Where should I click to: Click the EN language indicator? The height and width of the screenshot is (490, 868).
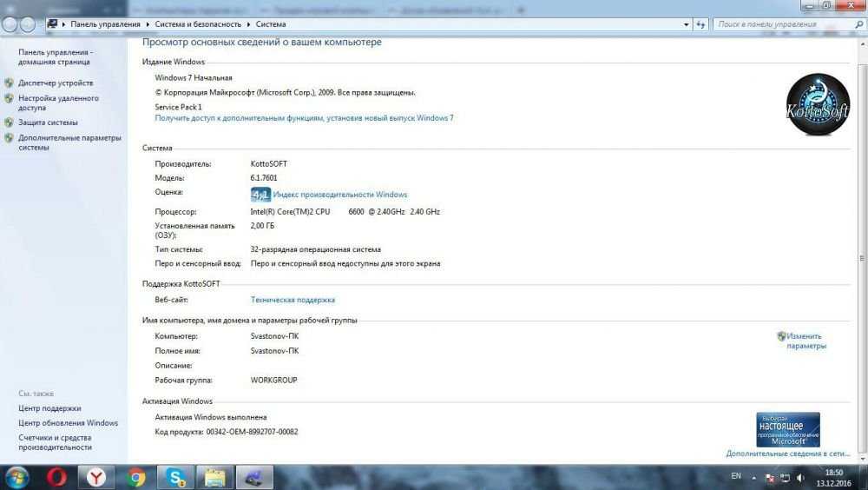pos(736,476)
